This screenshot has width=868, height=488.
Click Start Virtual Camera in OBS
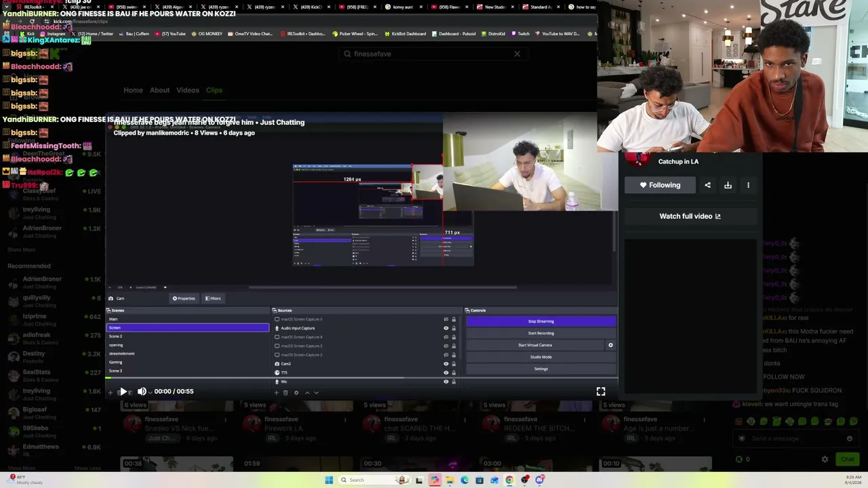tap(534, 345)
